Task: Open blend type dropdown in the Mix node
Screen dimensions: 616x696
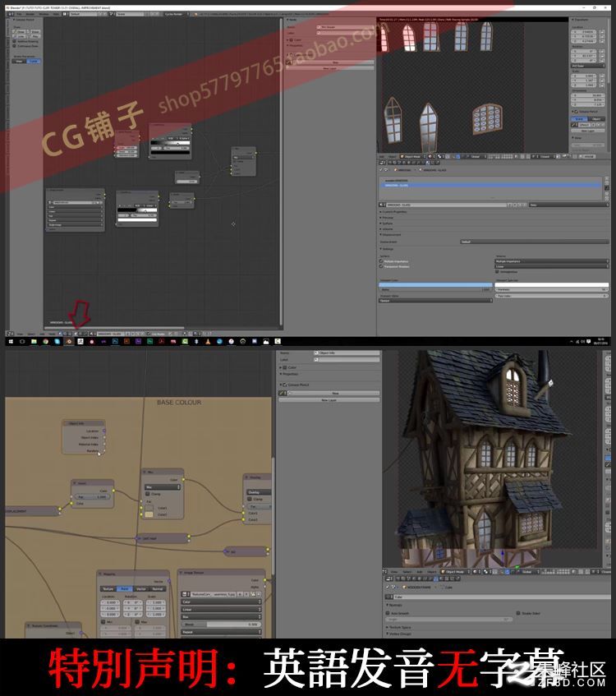Action: (x=163, y=487)
